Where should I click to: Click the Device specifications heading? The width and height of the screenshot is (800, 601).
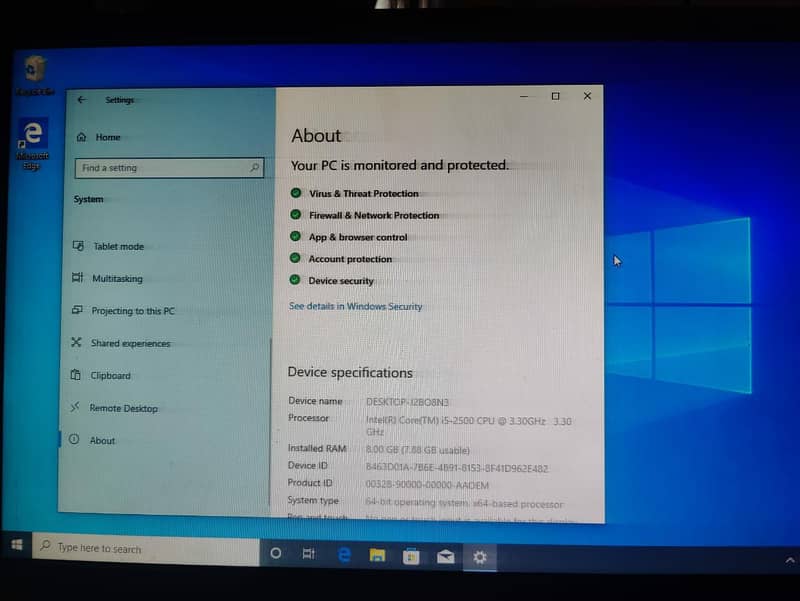click(x=350, y=372)
